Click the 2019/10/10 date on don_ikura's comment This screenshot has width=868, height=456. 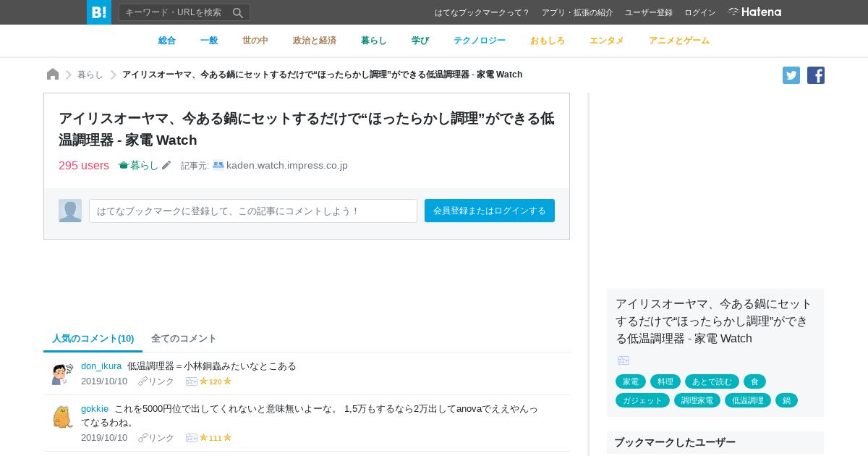click(x=104, y=381)
